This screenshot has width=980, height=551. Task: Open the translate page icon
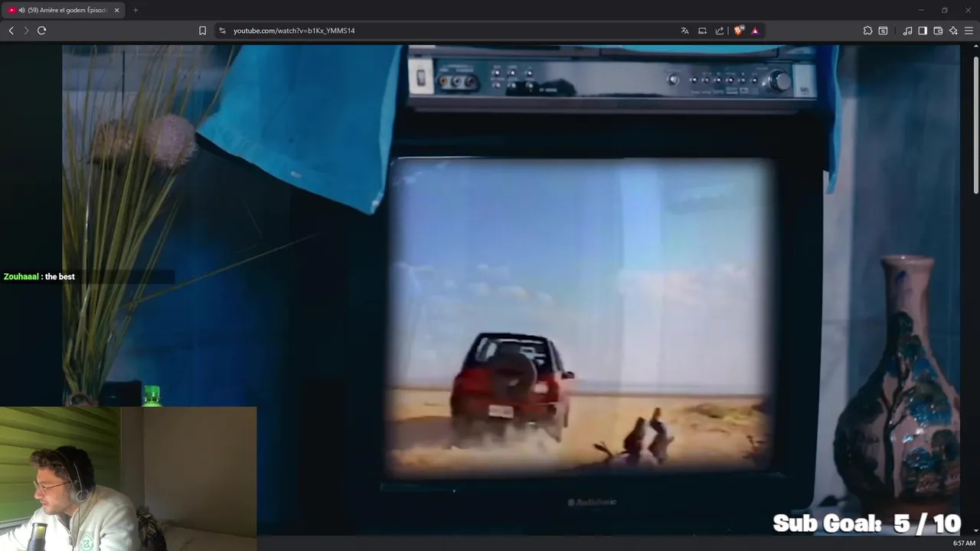[684, 31]
